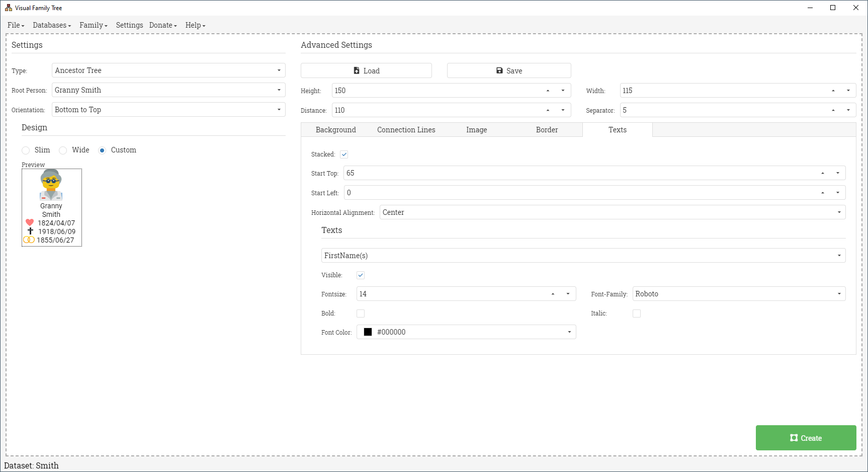Select the Texts tab
This screenshot has width=868, height=472.
pos(618,130)
